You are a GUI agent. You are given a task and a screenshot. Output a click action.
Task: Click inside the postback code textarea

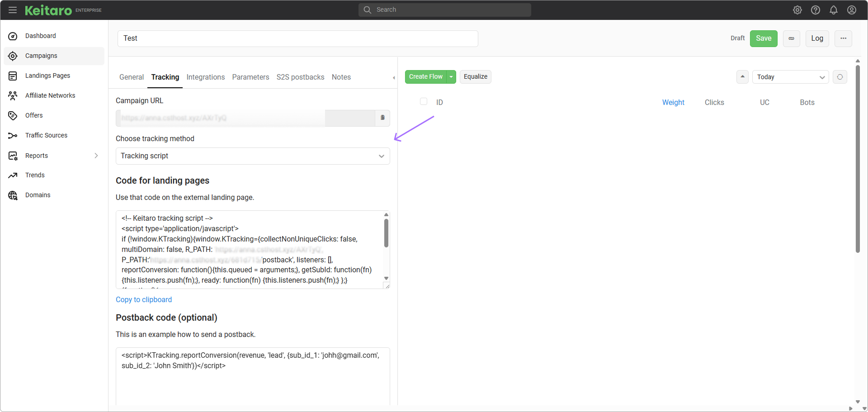coord(253,376)
